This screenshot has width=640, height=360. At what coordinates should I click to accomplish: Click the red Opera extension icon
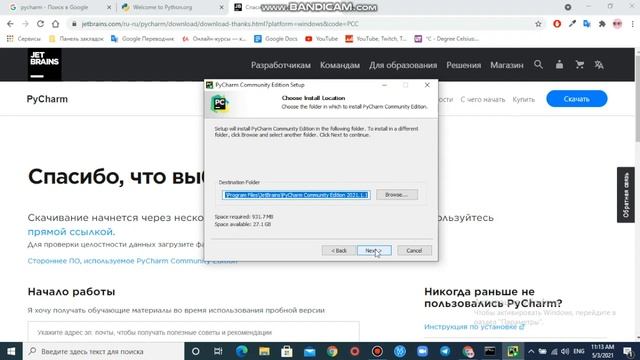557,24
